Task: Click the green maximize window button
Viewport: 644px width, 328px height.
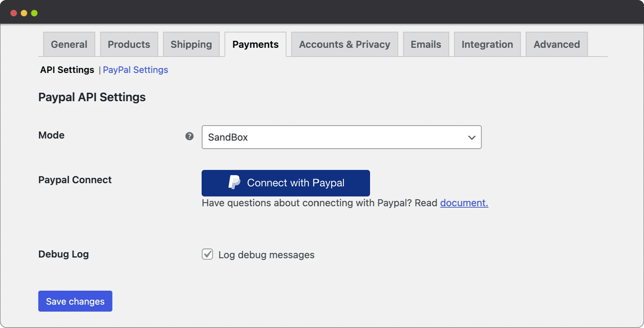Action: click(34, 13)
